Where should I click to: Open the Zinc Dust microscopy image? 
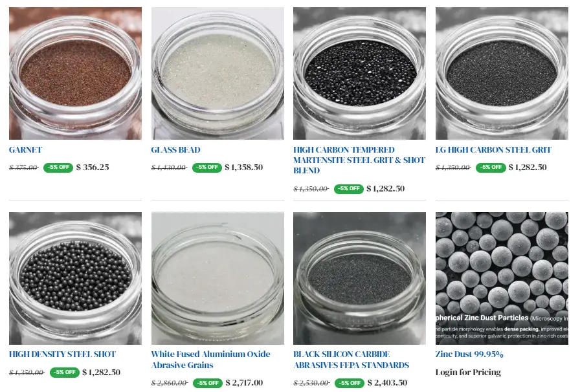pos(502,278)
